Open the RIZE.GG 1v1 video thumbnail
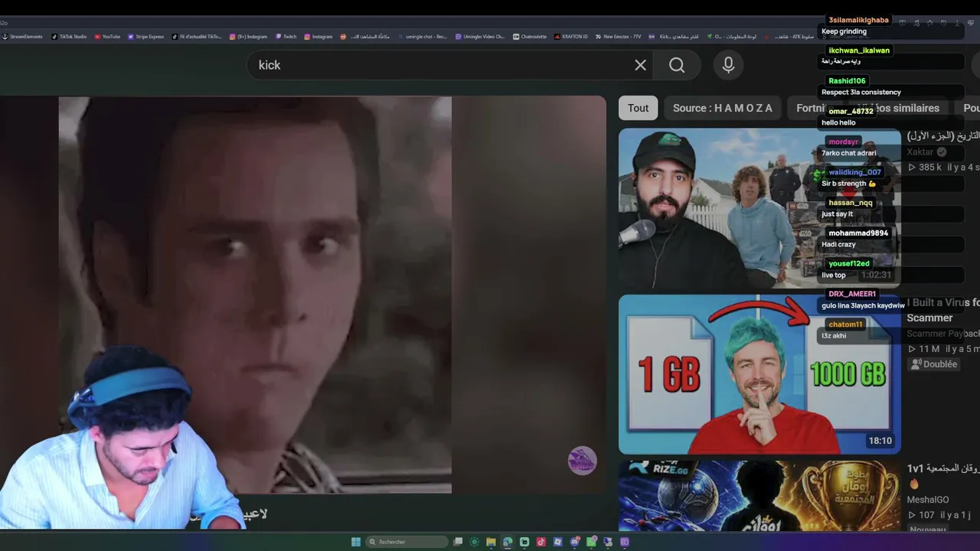 tap(759, 496)
